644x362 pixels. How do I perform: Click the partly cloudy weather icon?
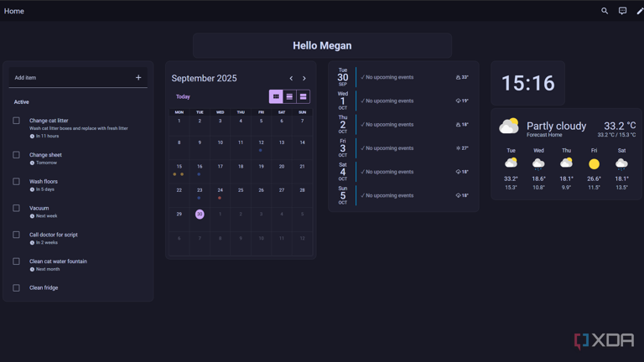coord(509,127)
